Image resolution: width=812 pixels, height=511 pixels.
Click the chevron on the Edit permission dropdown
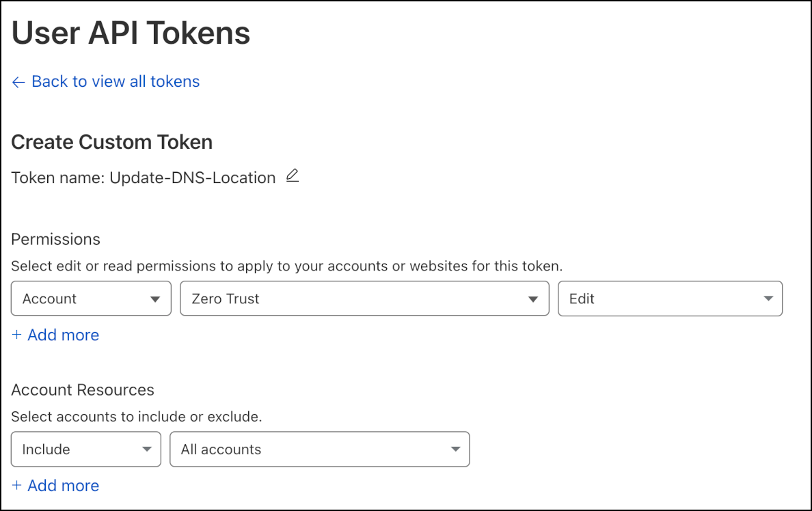point(768,299)
